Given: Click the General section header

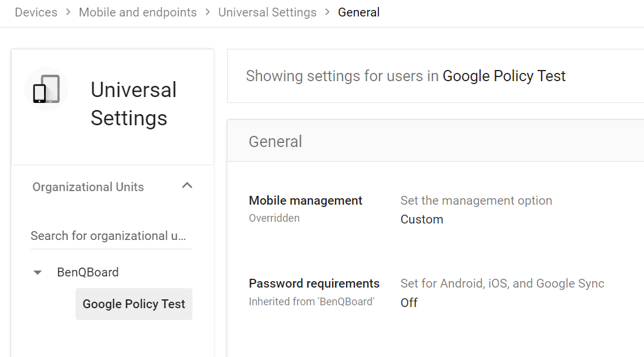Looking at the screenshot, I should [x=276, y=141].
